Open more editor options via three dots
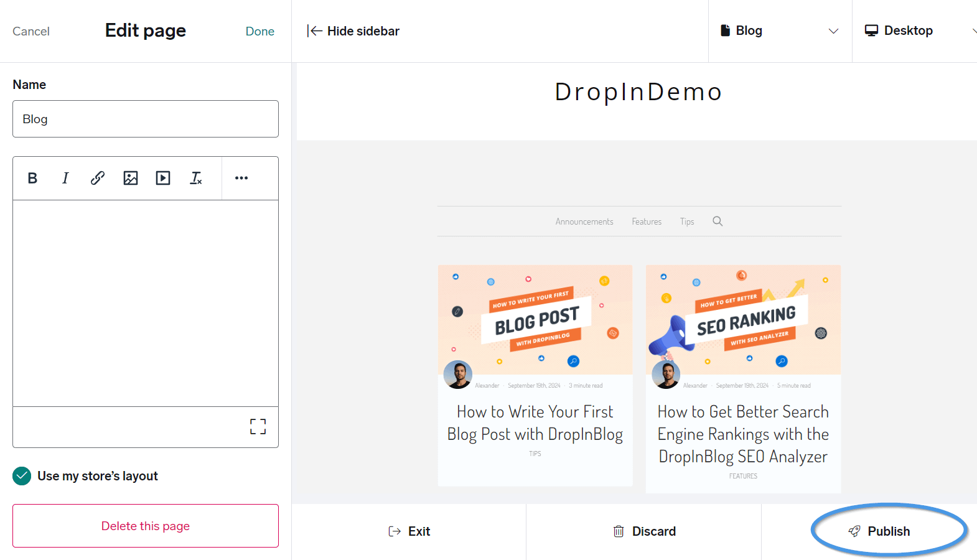977x560 pixels. click(241, 178)
